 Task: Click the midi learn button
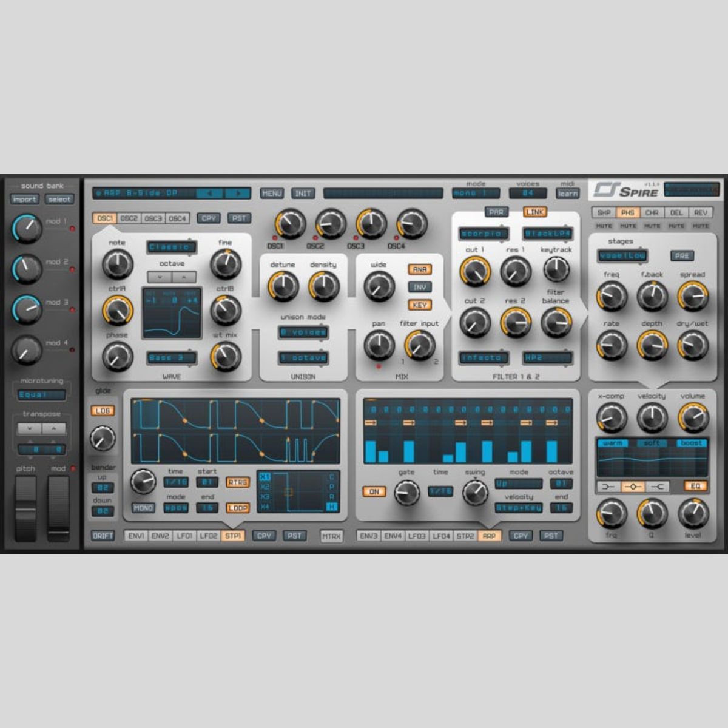[x=568, y=194]
